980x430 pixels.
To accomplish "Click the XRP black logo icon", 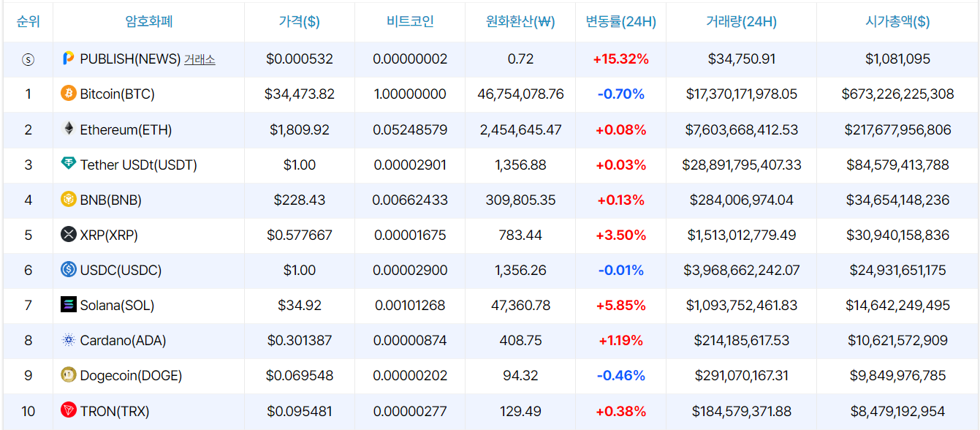I will [x=68, y=235].
